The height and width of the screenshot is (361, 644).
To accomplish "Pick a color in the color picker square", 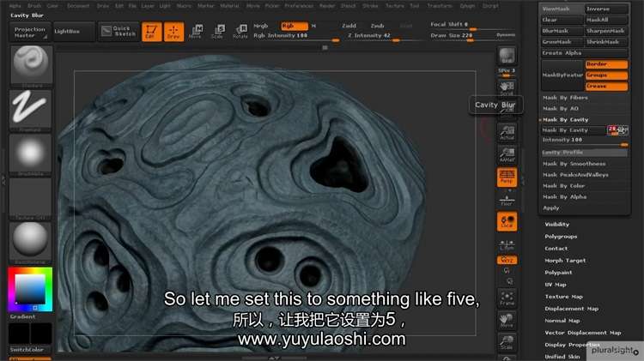I will pyautogui.click(x=30, y=290).
